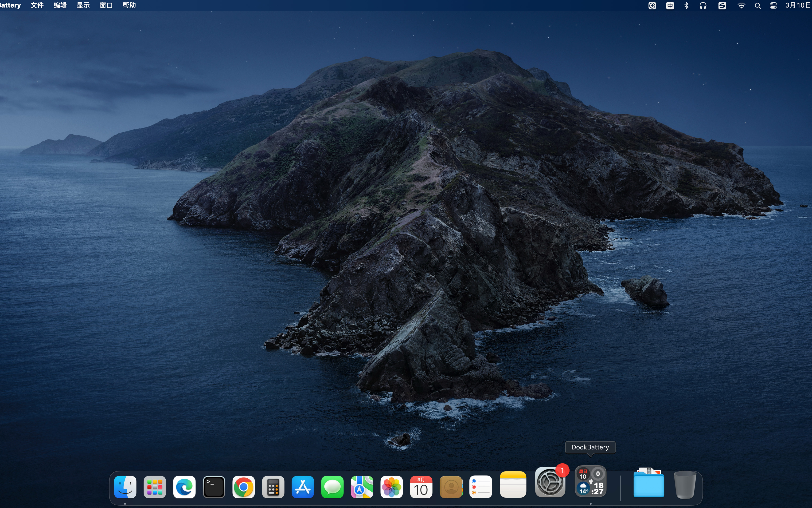Open the 帮助 menu
812x508 pixels.
(x=129, y=5)
